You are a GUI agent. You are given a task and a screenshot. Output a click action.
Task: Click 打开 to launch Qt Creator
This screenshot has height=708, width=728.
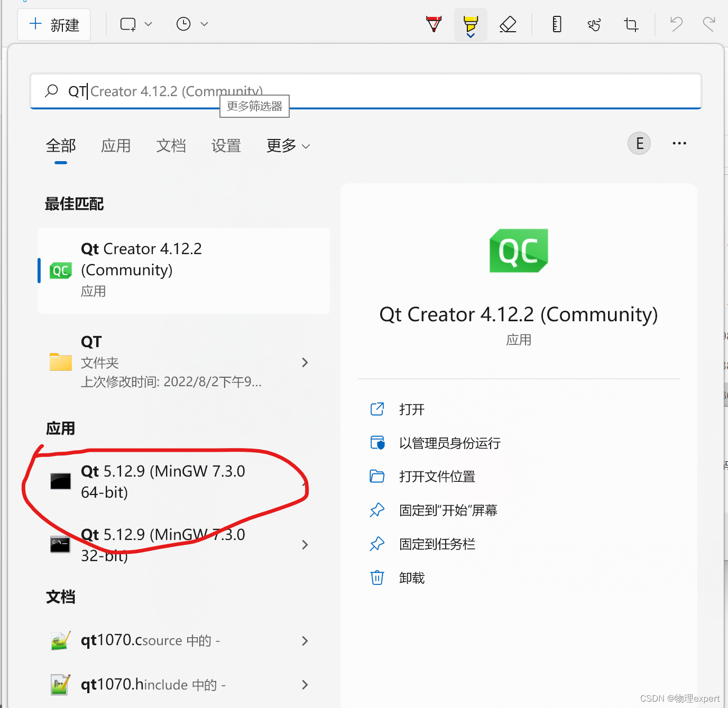412,409
